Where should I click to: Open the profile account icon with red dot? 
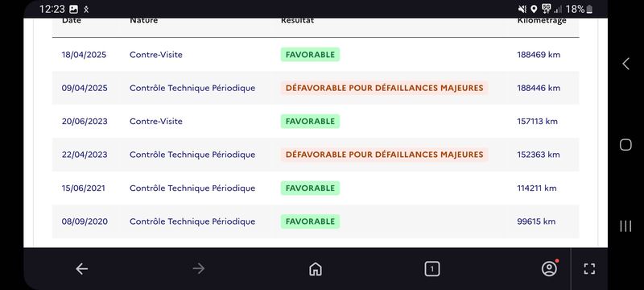pos(549,268)
